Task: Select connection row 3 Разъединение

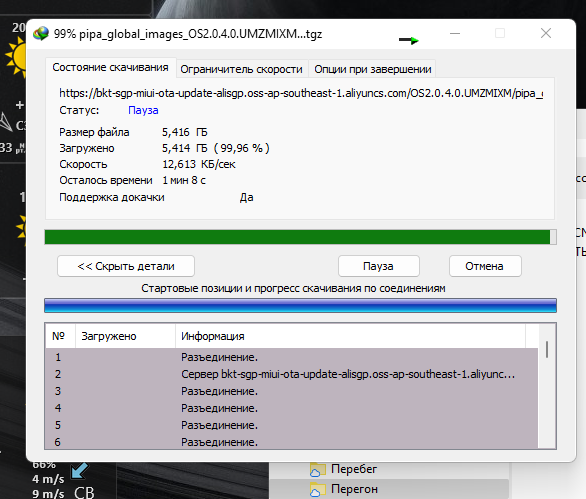Action: pos(292,391)
